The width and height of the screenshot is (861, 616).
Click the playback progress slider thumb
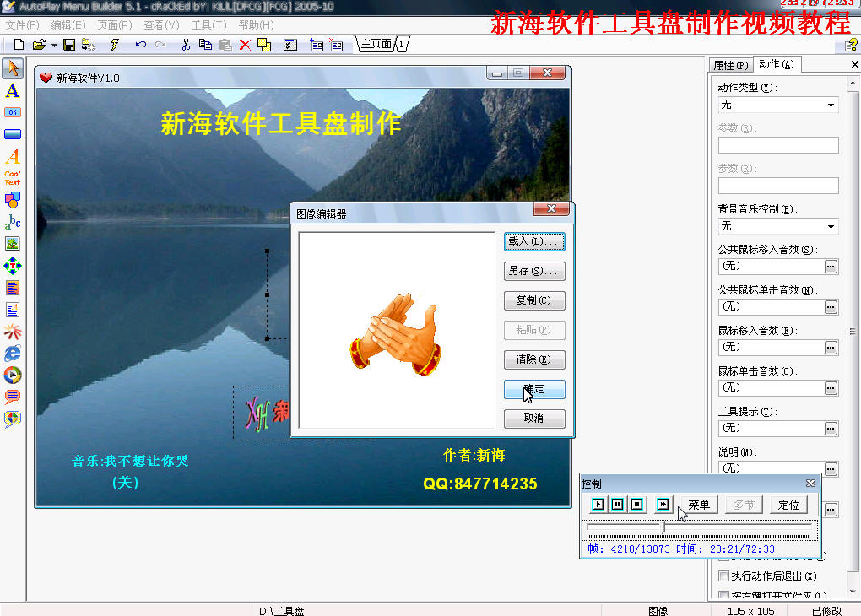pyautogui.click(x=663, y=527)
